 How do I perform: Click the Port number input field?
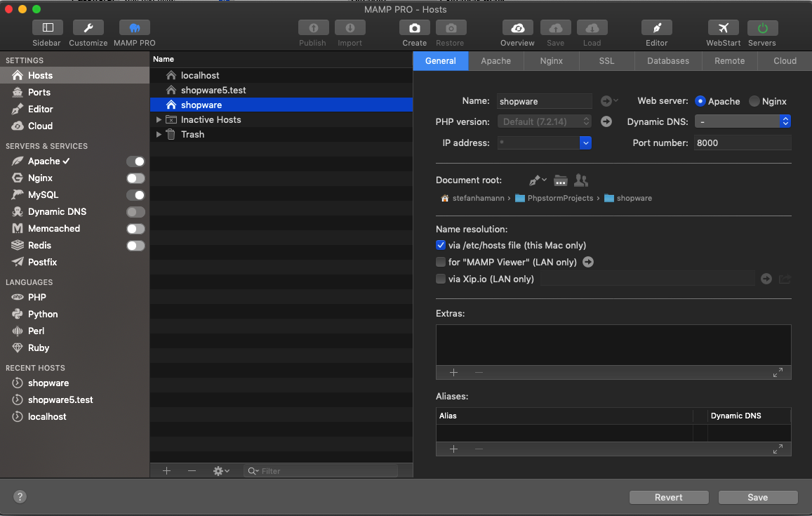(742, 143)
